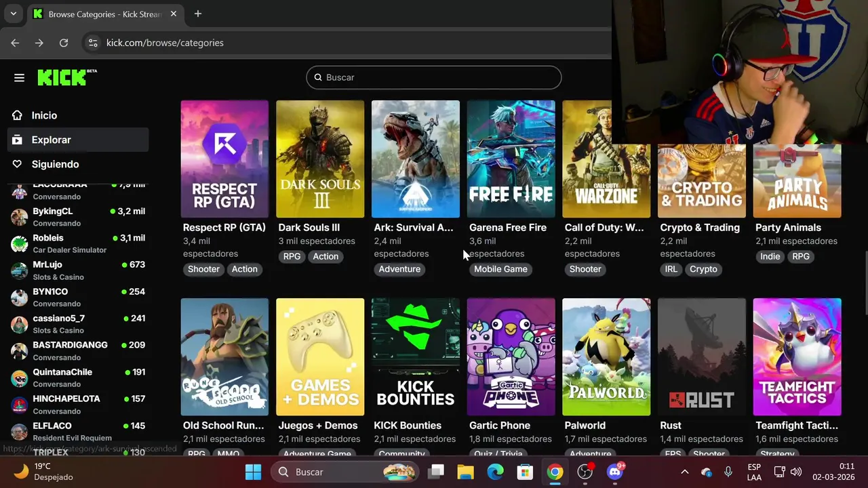The image size is (868, 488).
Task: Open Ark: Survival Ascended thumbnail
Action: (416, 159)
